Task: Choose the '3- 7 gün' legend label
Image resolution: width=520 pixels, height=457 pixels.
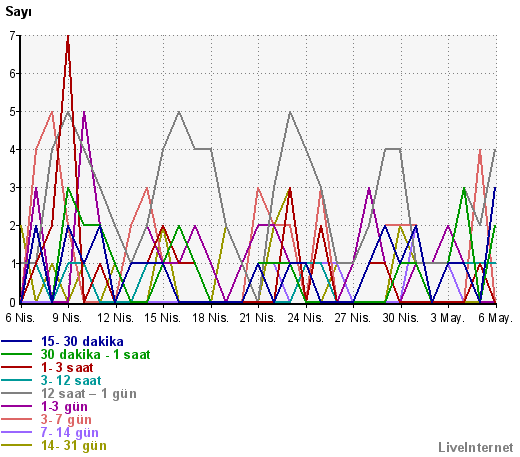Action: [x=66, y=420]
